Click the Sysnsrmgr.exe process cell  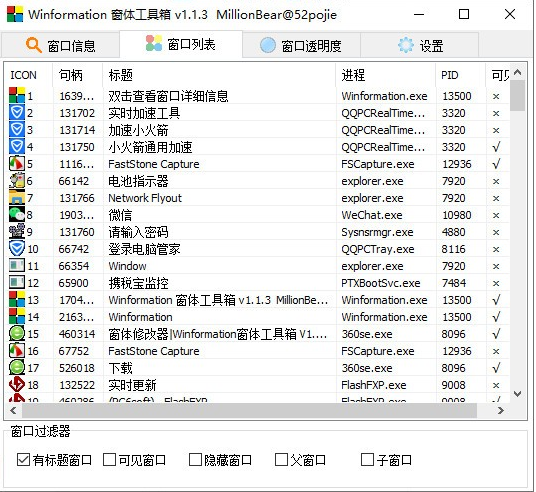[x=377, y=232]
